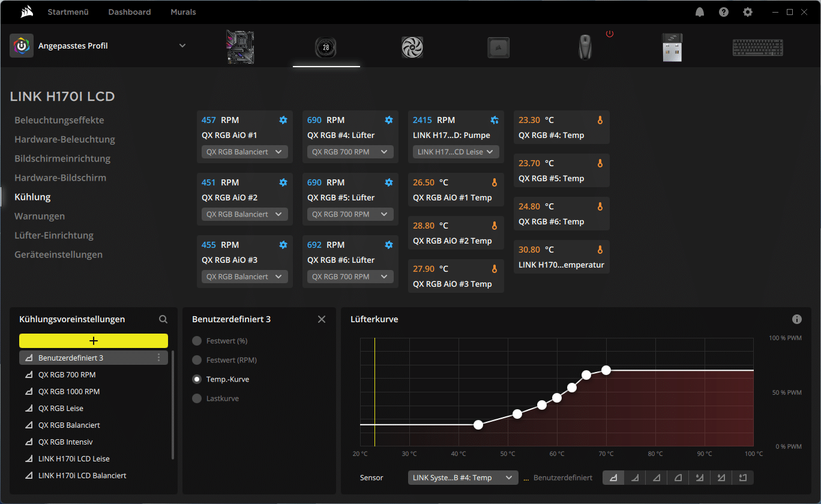Expand the Angepasstes Profil dropdown
This screenshot has width=821, height=504.
tap(182, 46)
